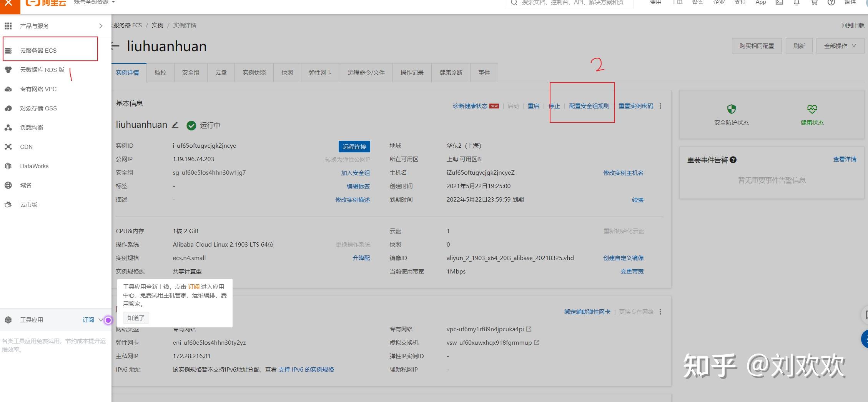Click the public IP 139.196.74.203
This screenshot has width=868, height=402.
pos(193,159)
